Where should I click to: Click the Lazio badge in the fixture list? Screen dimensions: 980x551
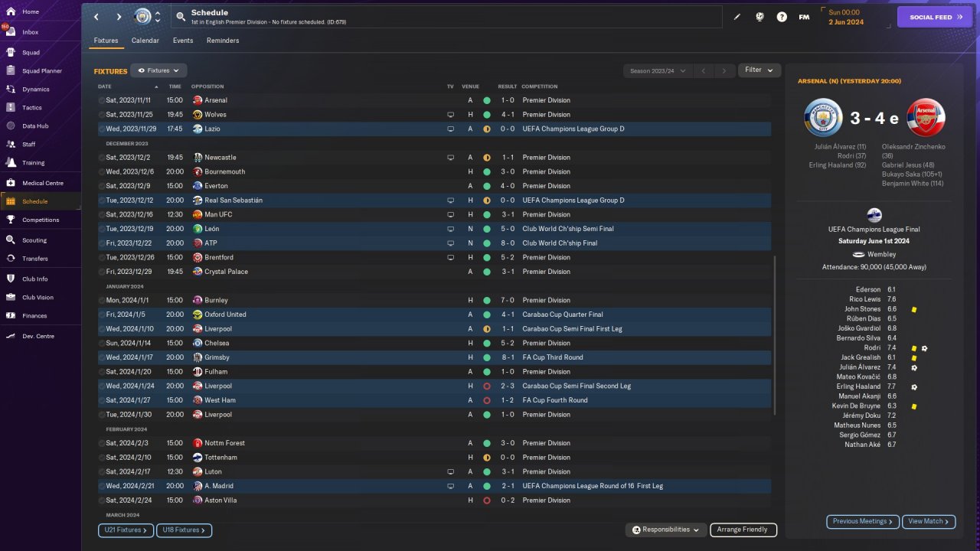click(x=198, y=129)
